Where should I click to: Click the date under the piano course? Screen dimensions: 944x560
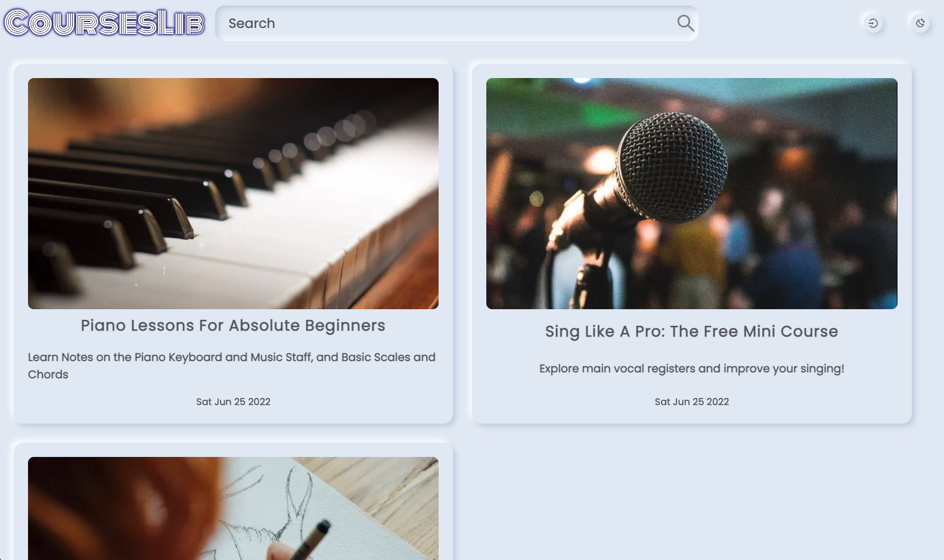(x=233, y=402)
